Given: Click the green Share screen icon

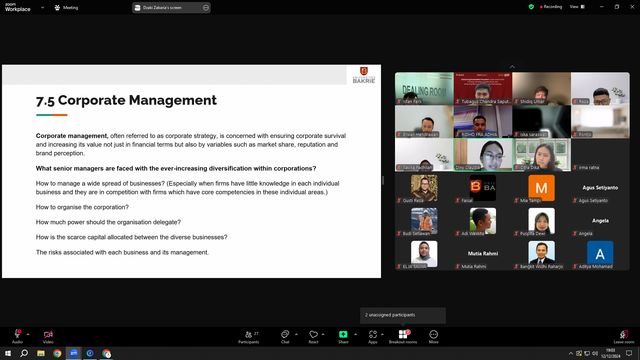Looking at the screenshot, I should coord(343,334).
